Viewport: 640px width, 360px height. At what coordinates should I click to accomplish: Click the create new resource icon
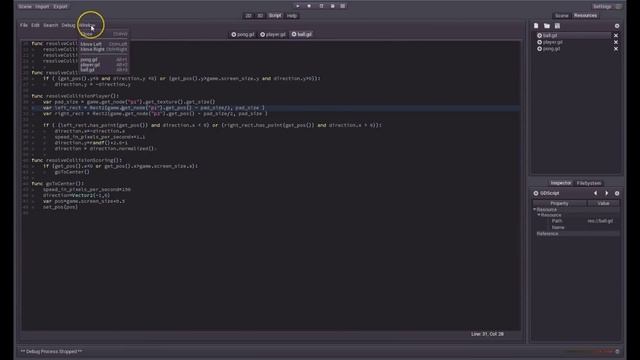click(x=536, y=26)
